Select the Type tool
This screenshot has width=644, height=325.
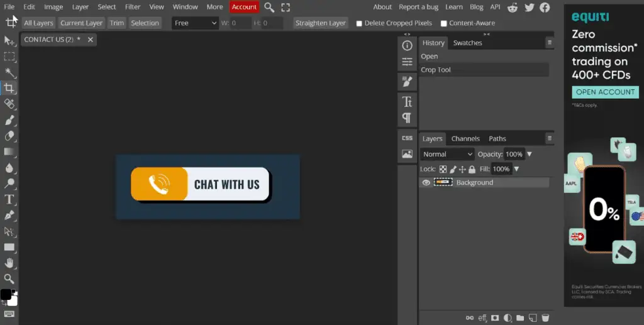[9, 199]
